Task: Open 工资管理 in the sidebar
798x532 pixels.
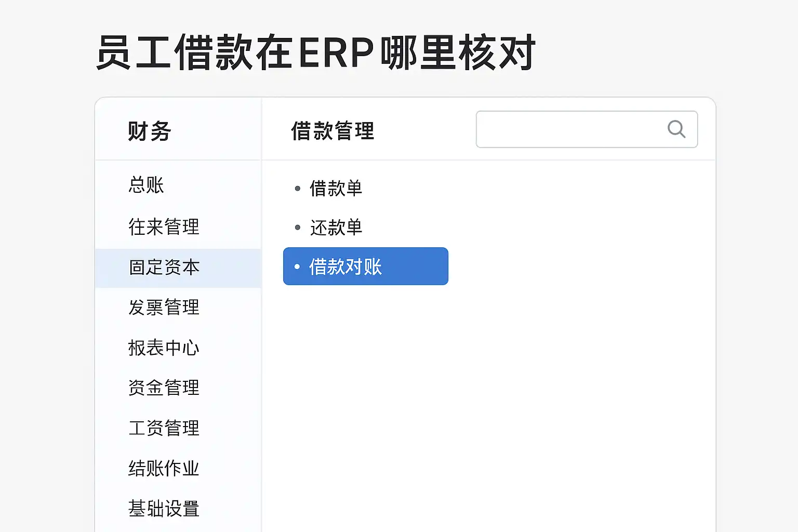Action: 164,428
